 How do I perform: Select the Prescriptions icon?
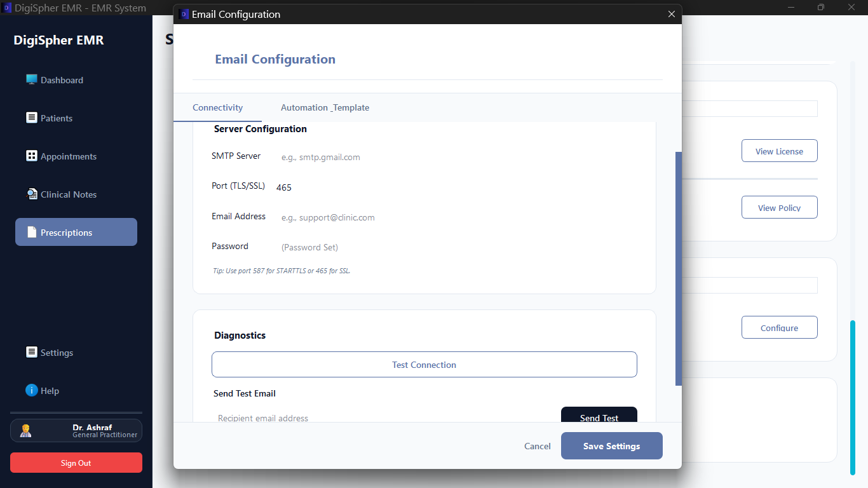(x=32, y=232)
